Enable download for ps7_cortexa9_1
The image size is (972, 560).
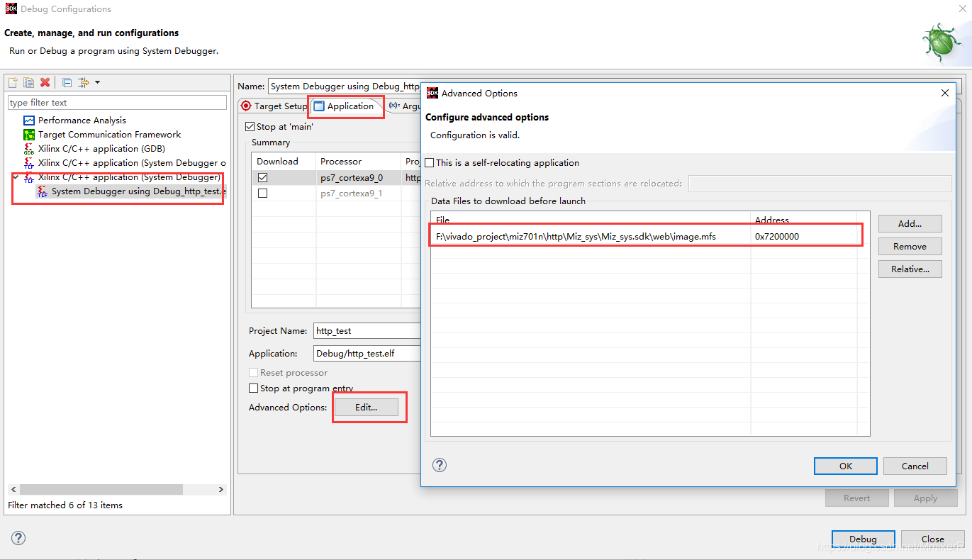[262, 193]
